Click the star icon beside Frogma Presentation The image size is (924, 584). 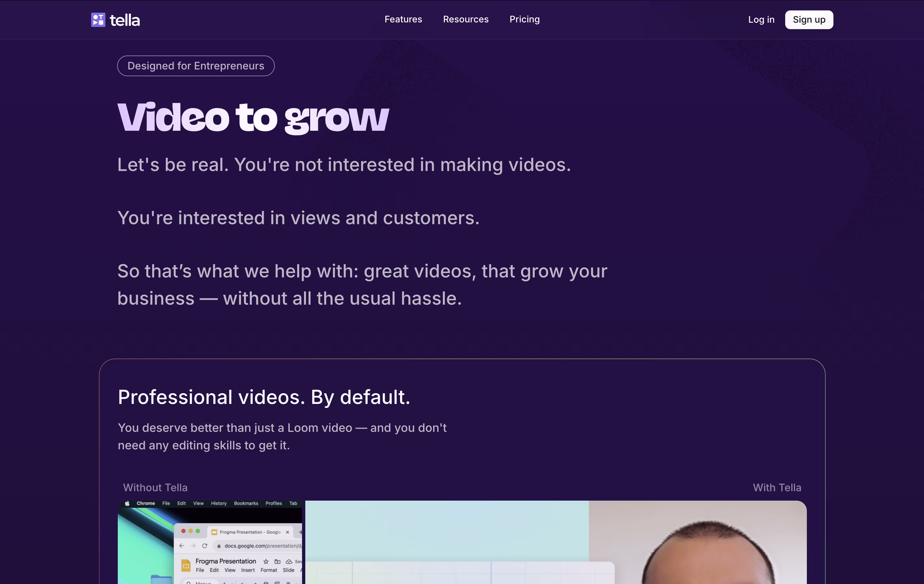(266, 561)
